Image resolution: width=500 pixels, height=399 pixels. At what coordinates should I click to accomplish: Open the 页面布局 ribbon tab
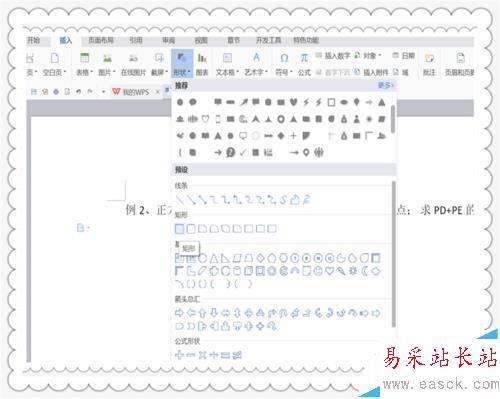pyautogui.click(x=101, y=41)
